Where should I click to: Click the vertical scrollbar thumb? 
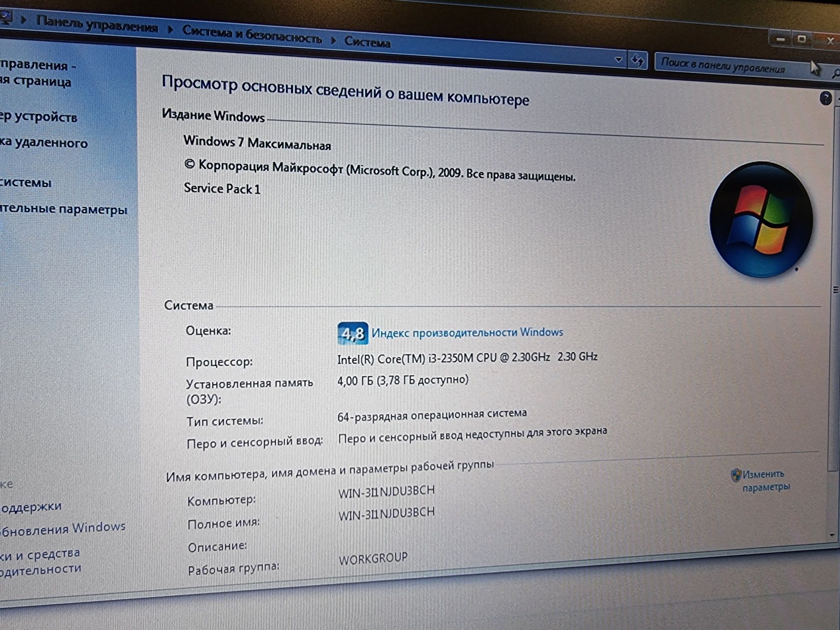pos(835,290)
